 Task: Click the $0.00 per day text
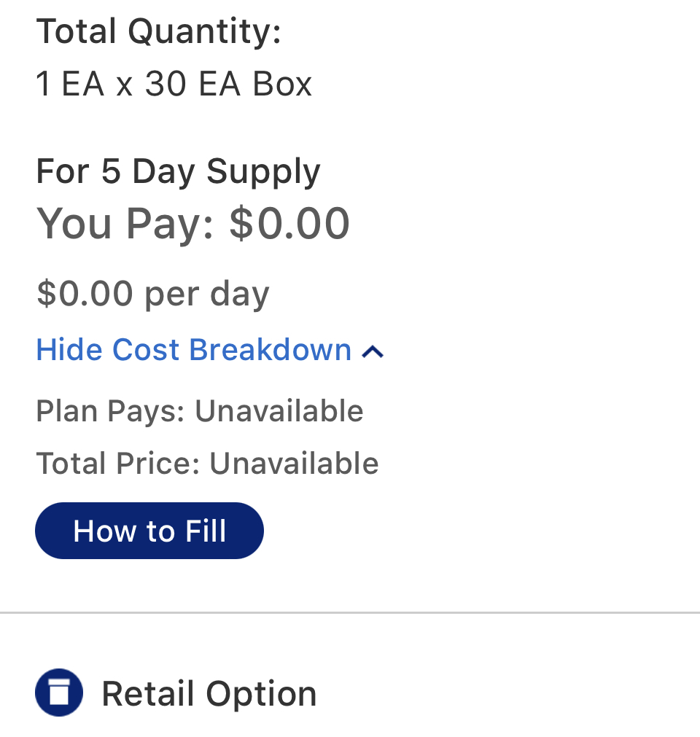(x=153, y=295)
